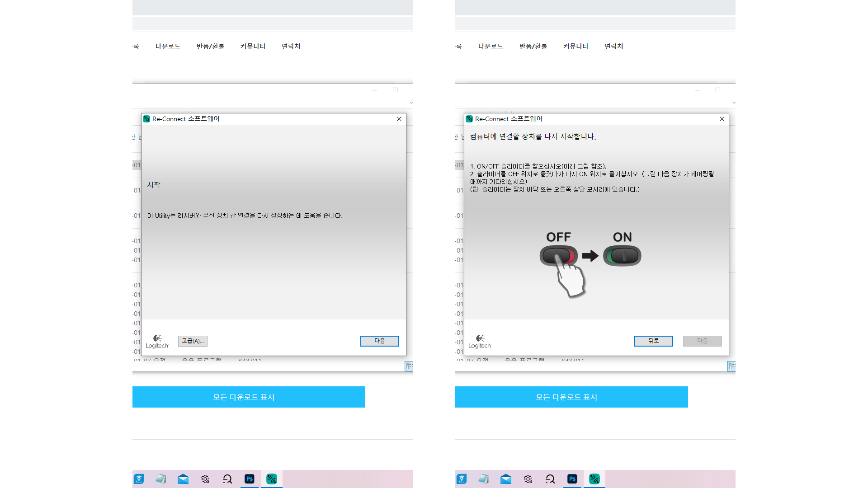This screenshot has width=868, height=488.
Task: Open search icon in right screenshot's taskbar
Action: 550,479
